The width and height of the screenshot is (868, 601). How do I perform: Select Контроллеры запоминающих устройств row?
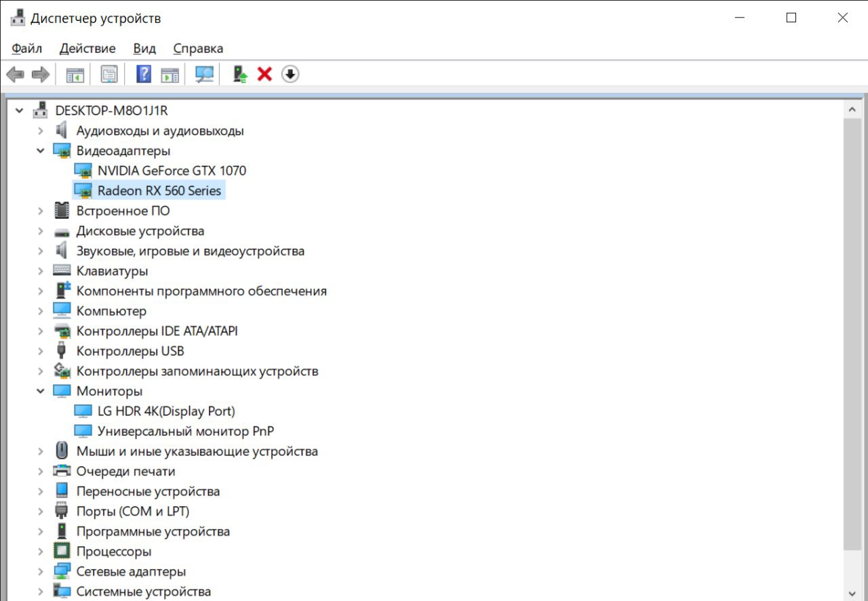197,371
